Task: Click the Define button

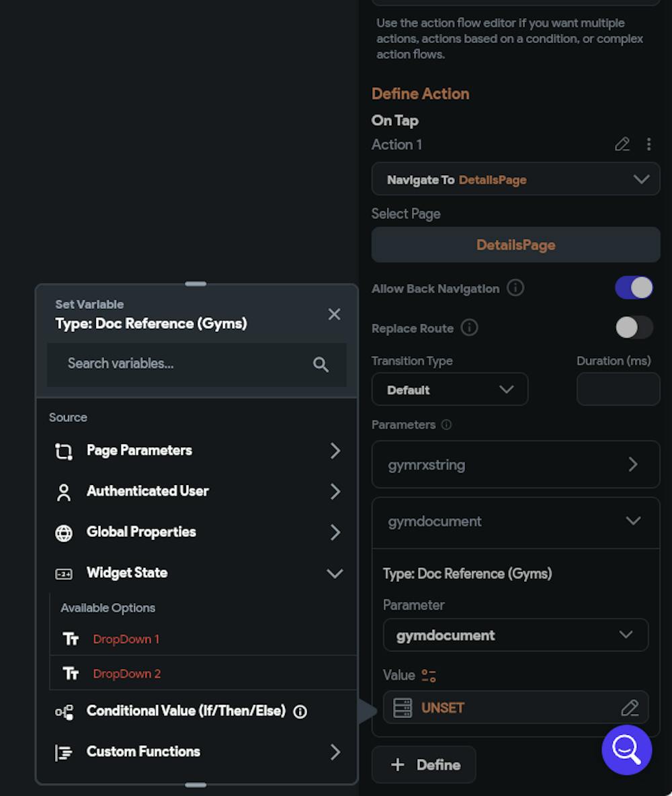Action: coord(424,764)
